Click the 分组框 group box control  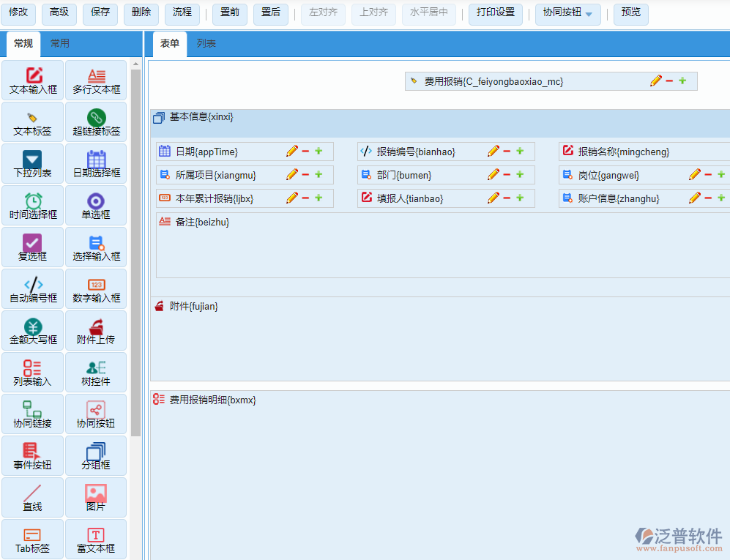click(x=96, y=456)
